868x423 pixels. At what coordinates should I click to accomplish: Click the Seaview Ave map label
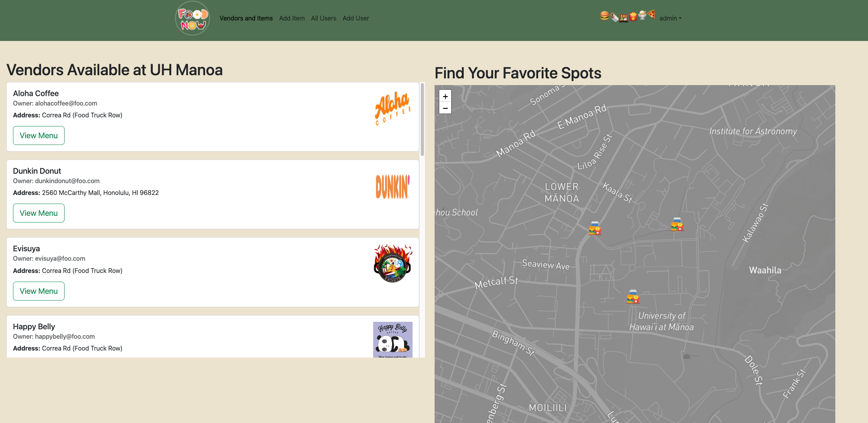tap(546, 265)
